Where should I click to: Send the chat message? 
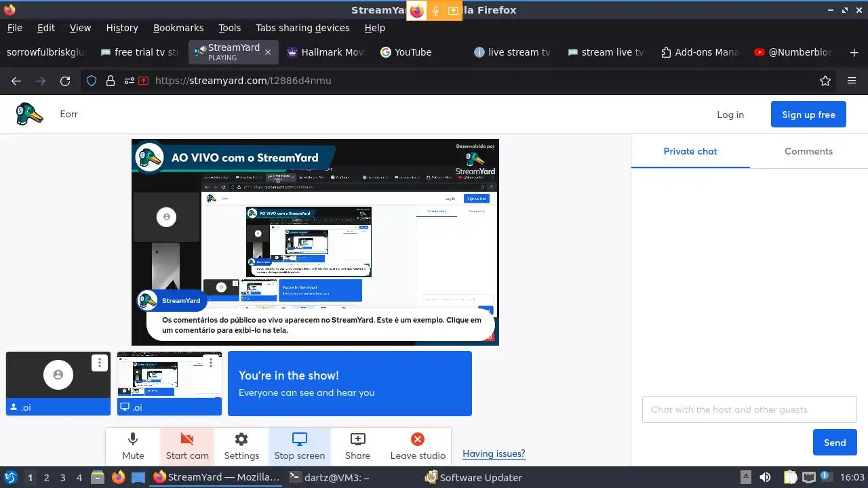(835, 443)
